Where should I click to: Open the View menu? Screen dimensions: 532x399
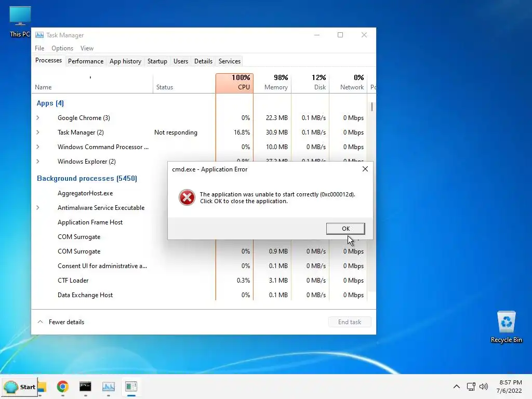(87, 48)
